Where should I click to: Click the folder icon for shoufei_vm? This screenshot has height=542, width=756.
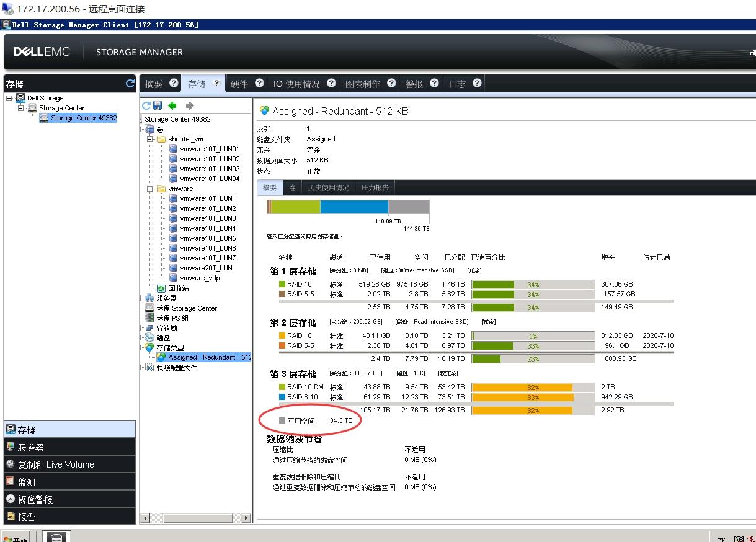[x=161, y=139]
